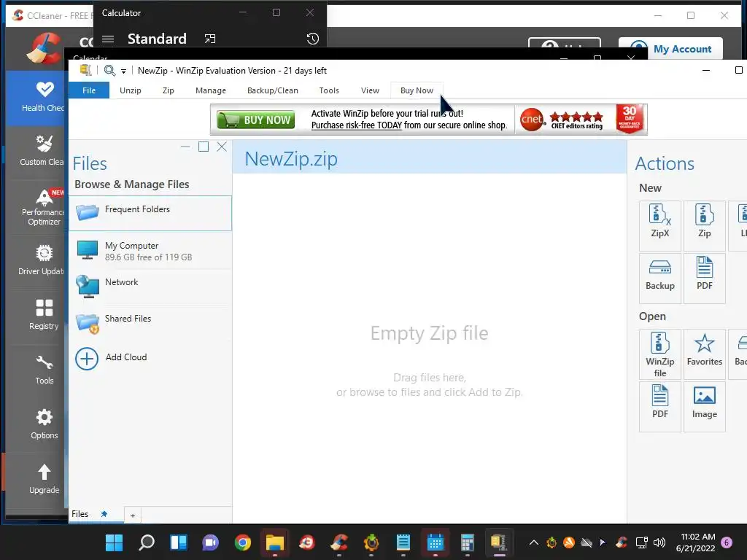
Task: Open a PDF under Open actions
Action: click(659, 406)
